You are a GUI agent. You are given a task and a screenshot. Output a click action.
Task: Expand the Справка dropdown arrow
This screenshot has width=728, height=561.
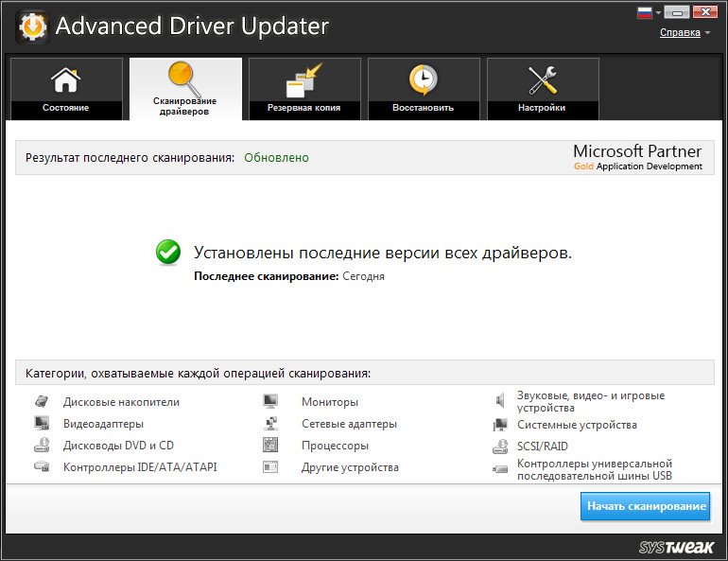point(707,32)
